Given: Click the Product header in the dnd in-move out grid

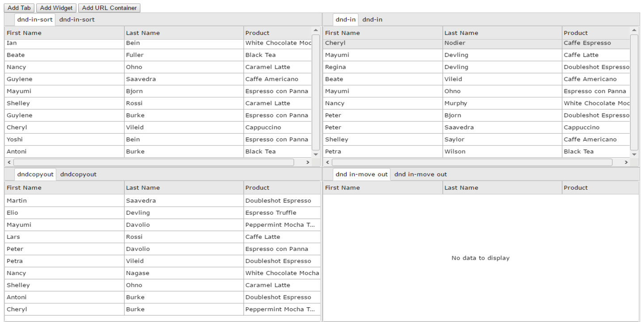Looking at the screenshot, I should point(601,187).
